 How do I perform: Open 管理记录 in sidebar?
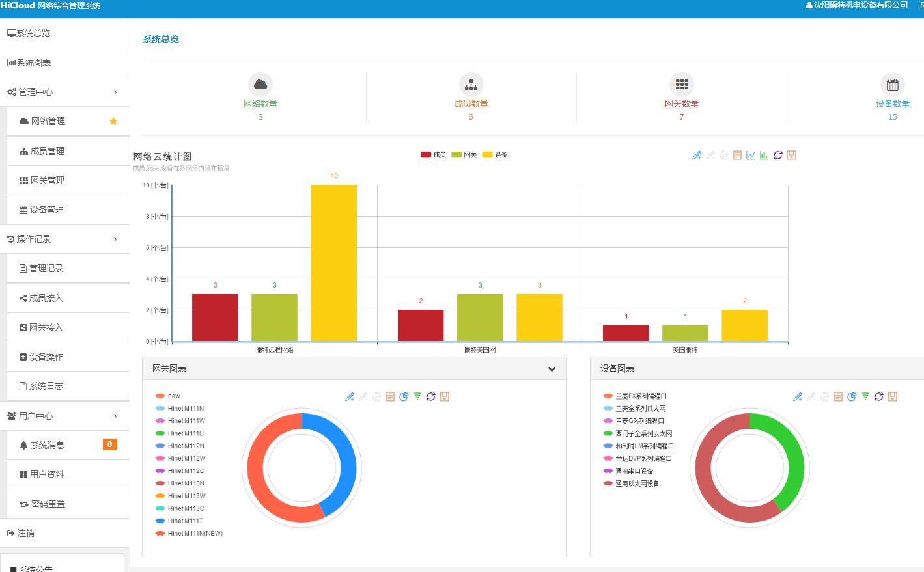coord(68,268)
